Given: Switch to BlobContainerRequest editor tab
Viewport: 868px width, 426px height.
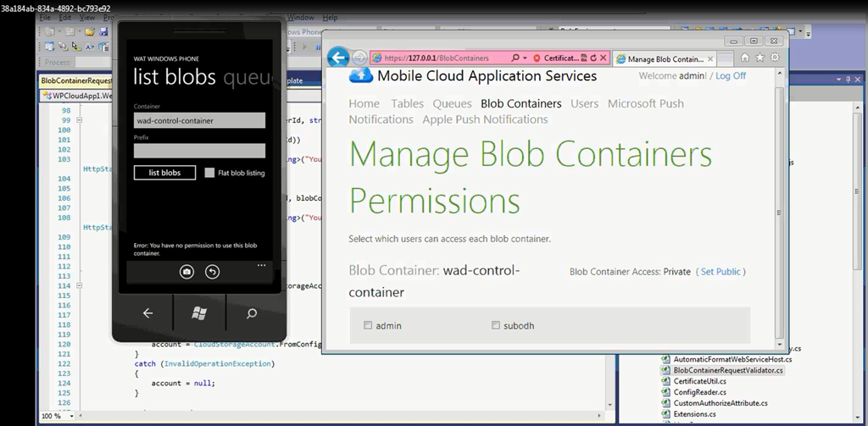Looking at the screenshot, I should [76, 80].
